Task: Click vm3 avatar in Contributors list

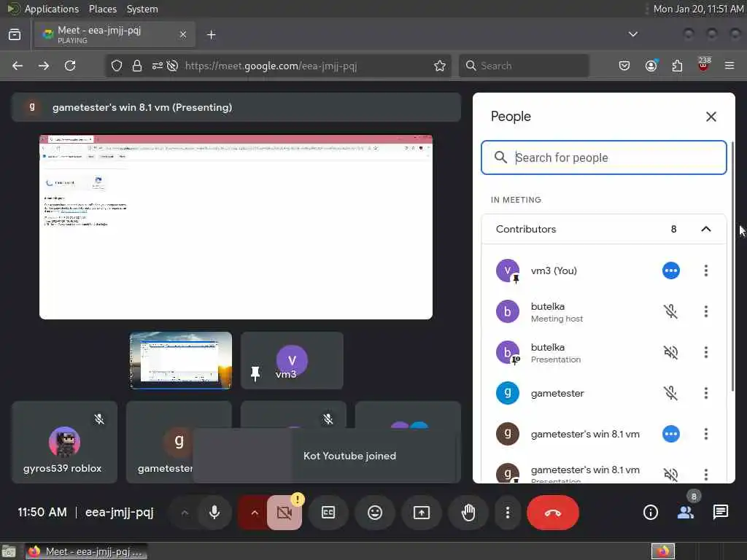Action: pos(508,271)
